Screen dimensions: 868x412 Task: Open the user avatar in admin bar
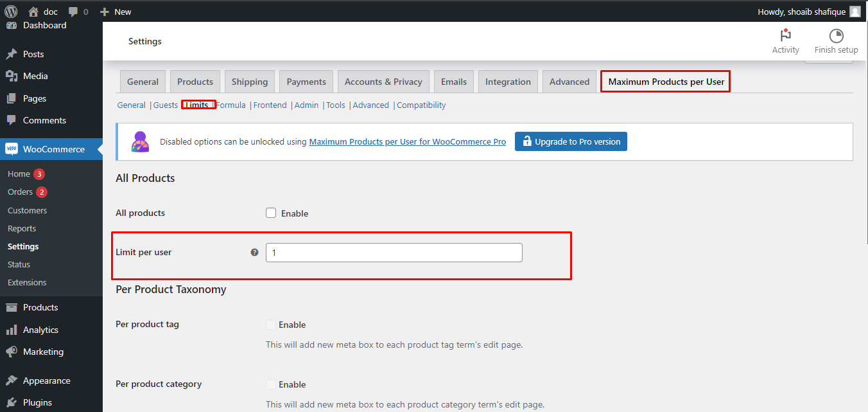pyautogui.click(x=855, y=12)
